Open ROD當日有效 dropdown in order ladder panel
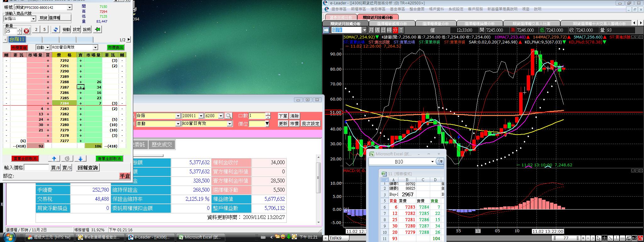Image resolution: width=644 pixels, height=242 pixels. tap(95, 48)
